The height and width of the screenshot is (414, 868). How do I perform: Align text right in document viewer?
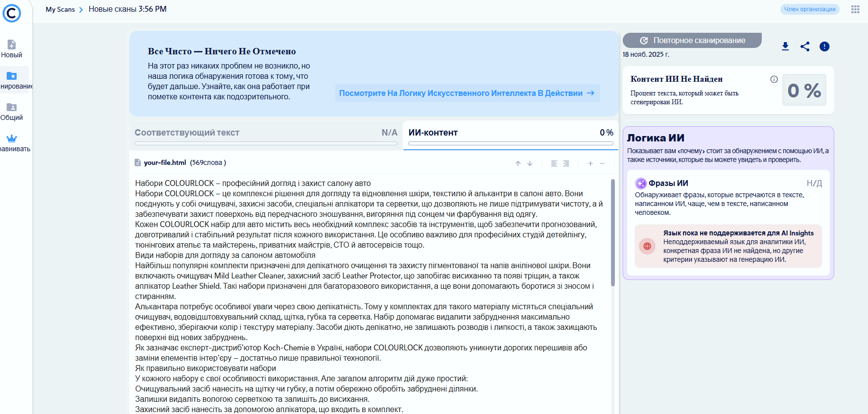[x=566, y=163]
